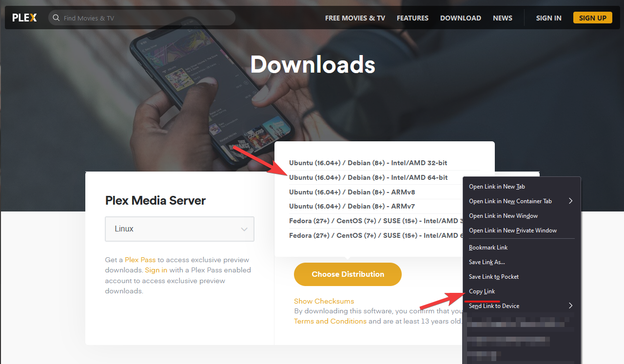Choose Save Link As... from context menu
Viewport: 624px width, 364px height.
[522, 262]
